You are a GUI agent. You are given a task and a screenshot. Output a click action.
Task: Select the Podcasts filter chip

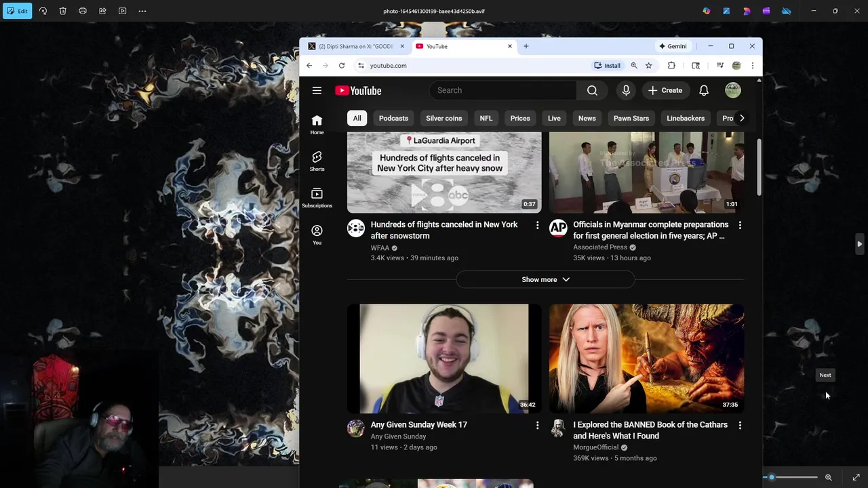(393, 118)
